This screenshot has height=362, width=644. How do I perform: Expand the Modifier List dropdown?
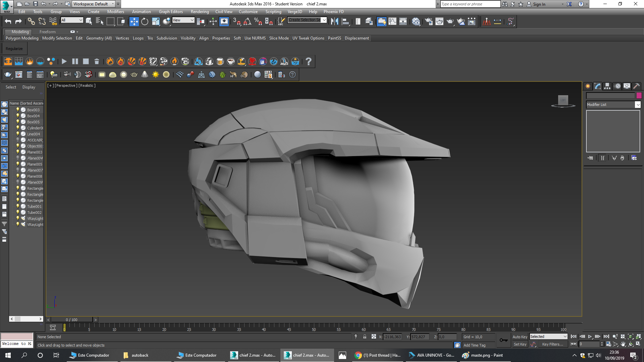(x=638, y=105)
